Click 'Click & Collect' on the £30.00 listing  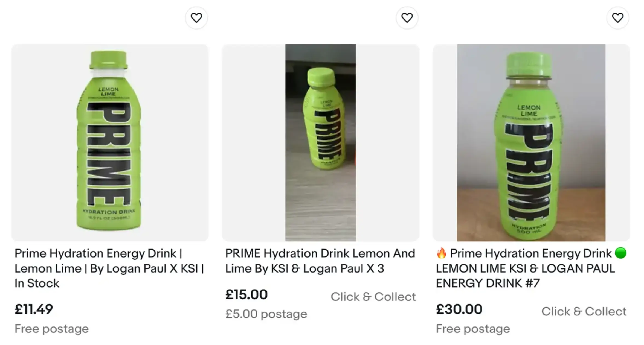584,311
